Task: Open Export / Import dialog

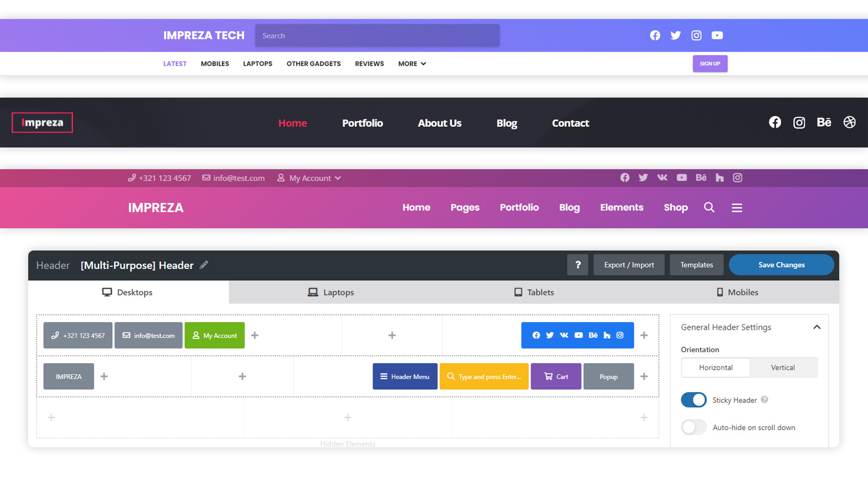Action: [629, 265]
